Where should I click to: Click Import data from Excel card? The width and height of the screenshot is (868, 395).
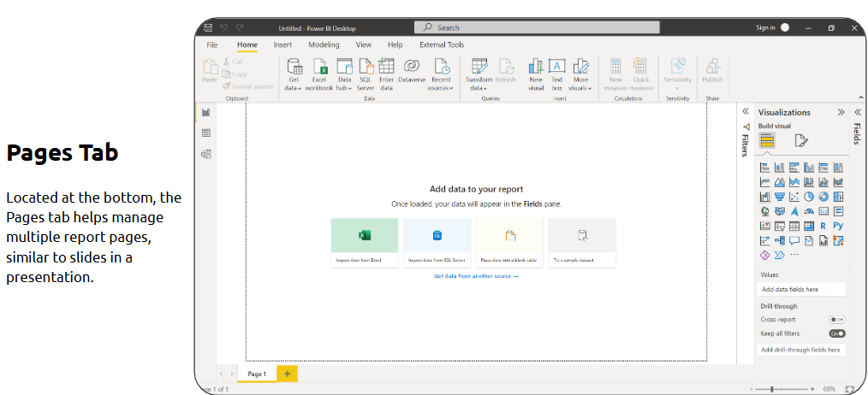[365, 243]
